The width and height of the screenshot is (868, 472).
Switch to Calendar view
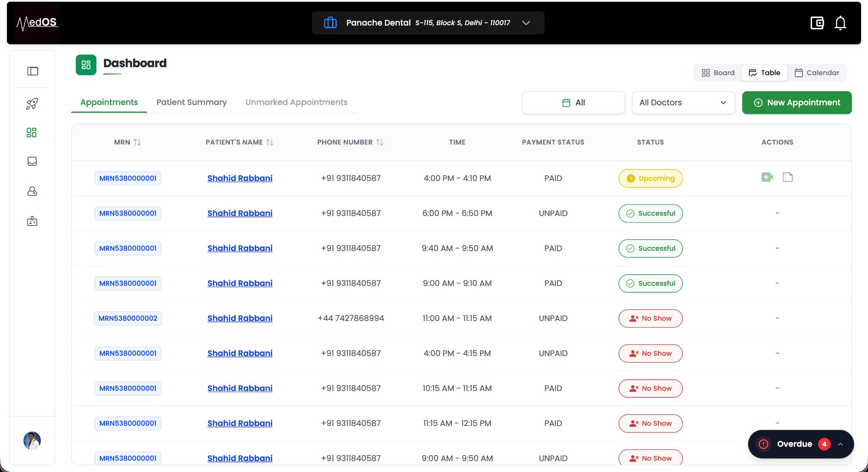817,73
